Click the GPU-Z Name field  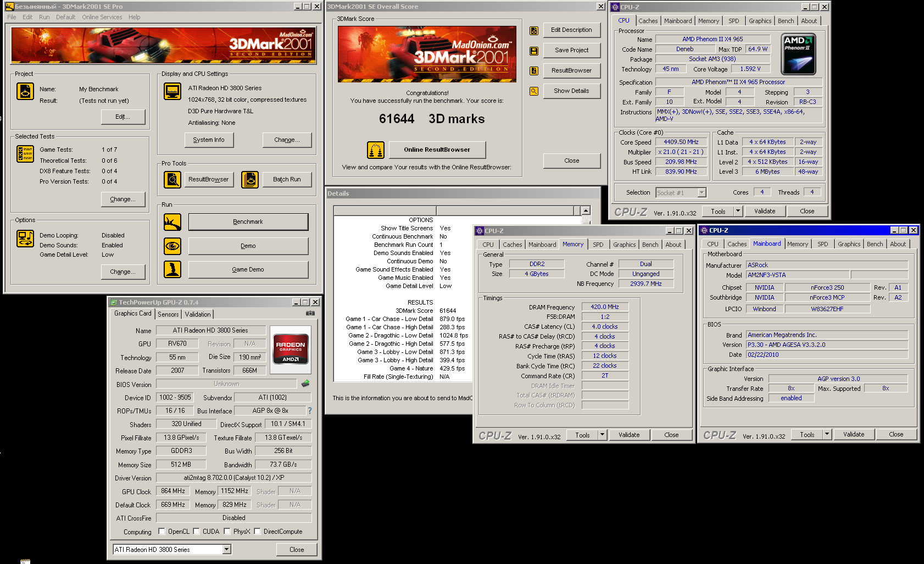(211, 330)
